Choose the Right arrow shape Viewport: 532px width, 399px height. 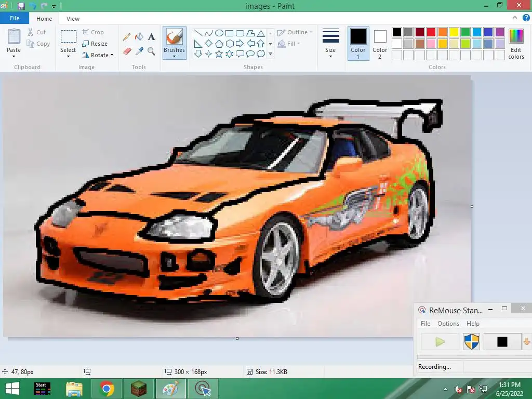click(240, 44)
